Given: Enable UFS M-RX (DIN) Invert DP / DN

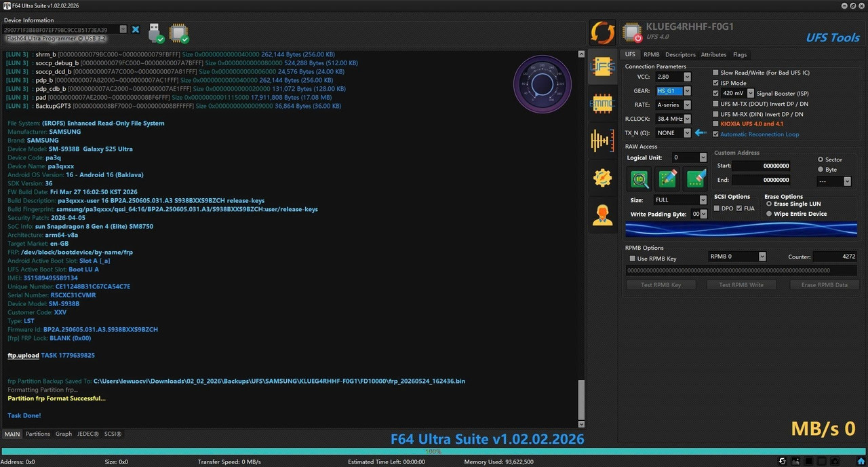Looking at the screenshot, I should click(x=715, y=114).
